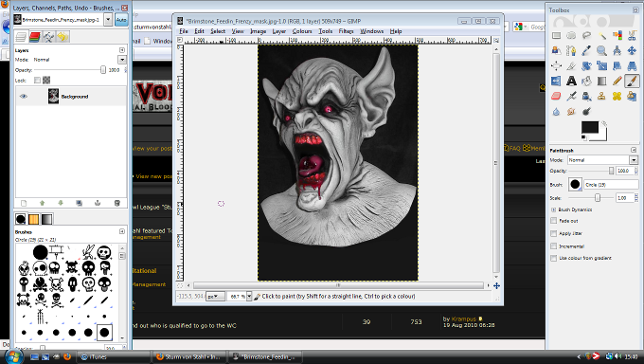Select the Blend gradient tool
Image resolution: width=644 pixels, height=364 pixels.
(601, 81)
